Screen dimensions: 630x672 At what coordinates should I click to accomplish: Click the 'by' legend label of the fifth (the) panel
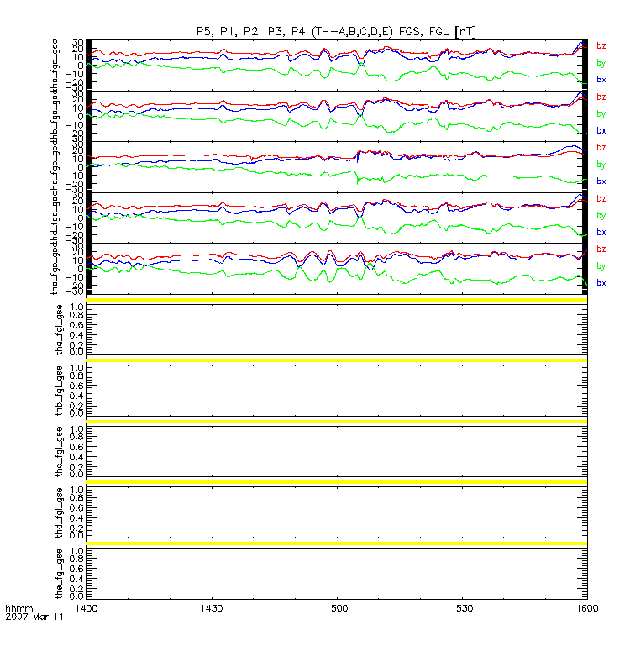point(601,266)
